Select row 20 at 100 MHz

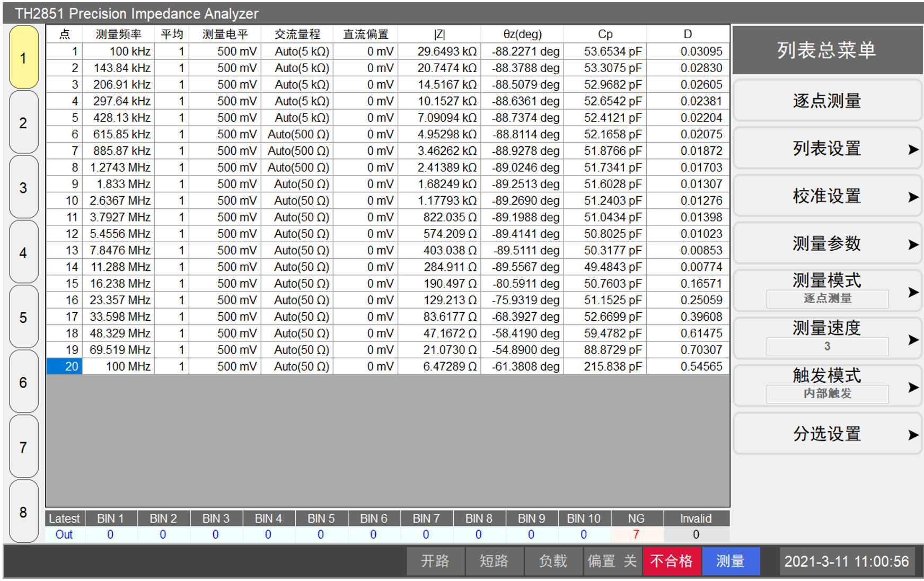(x=212, y=366)
